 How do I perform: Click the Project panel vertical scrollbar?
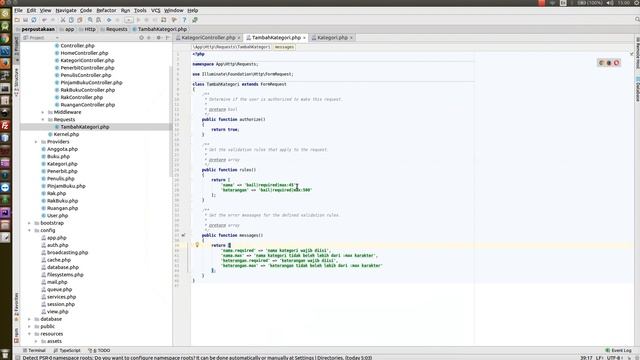point(170,122)
